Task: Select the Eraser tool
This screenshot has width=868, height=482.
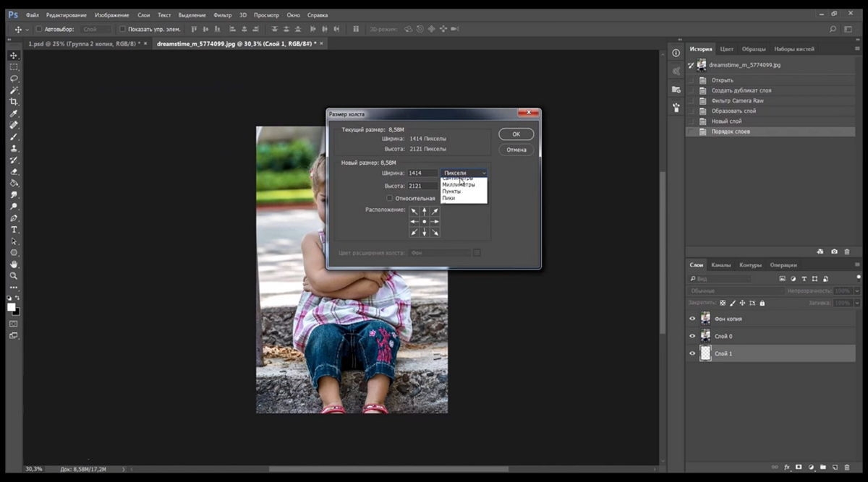Action: 14,171
